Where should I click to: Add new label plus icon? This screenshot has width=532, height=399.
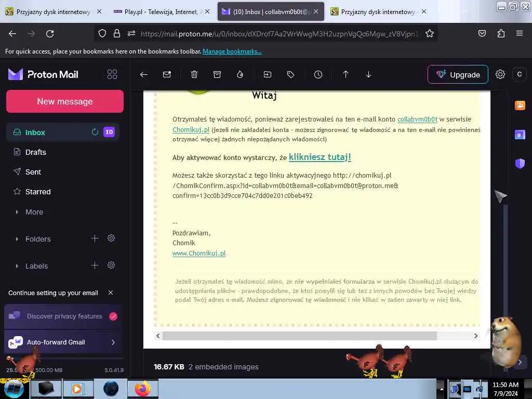[x=95, y=265]
